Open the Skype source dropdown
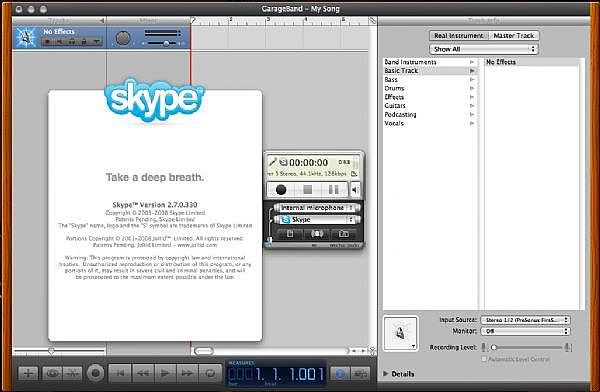The height and width of the screenshot is (392, 600). [x=317, y=220]
